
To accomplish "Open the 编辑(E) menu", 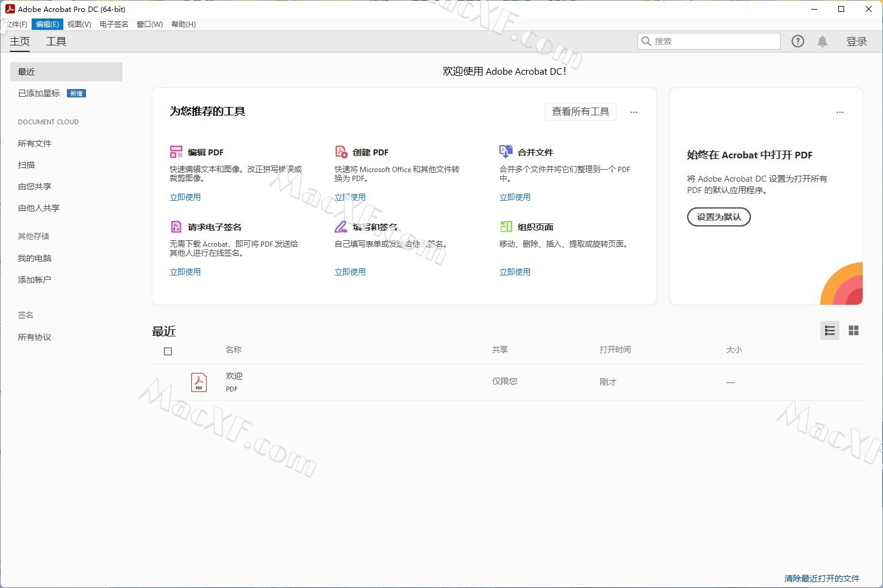I will [x=47, y=24].
